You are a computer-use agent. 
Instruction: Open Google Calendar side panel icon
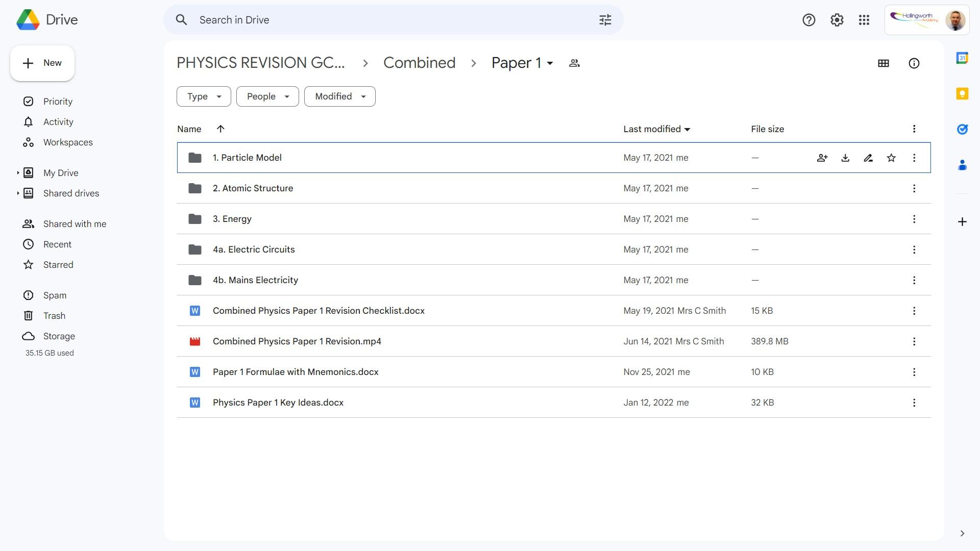tap(962, 58)
